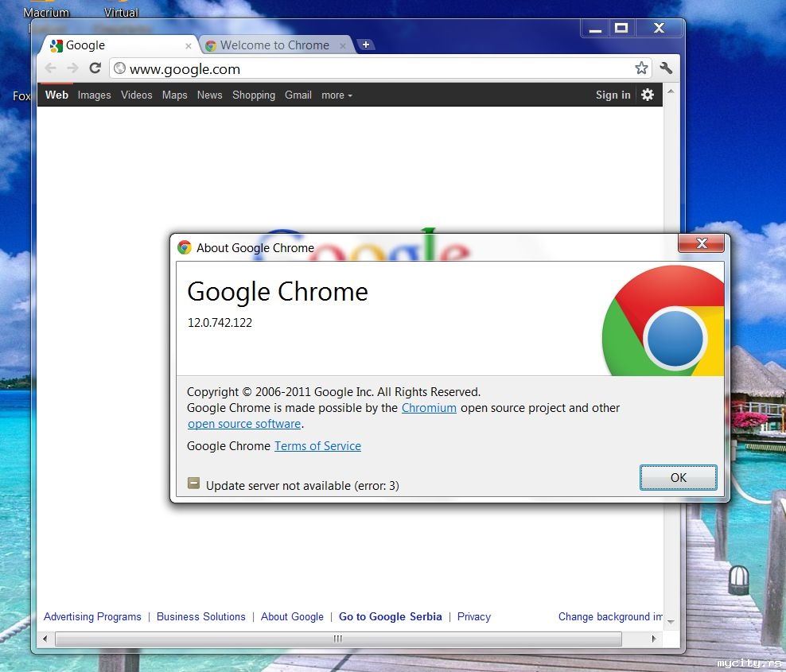Click Go to Google Serbia link
This screenshot has width=786, height=672.
pos(391,617)
